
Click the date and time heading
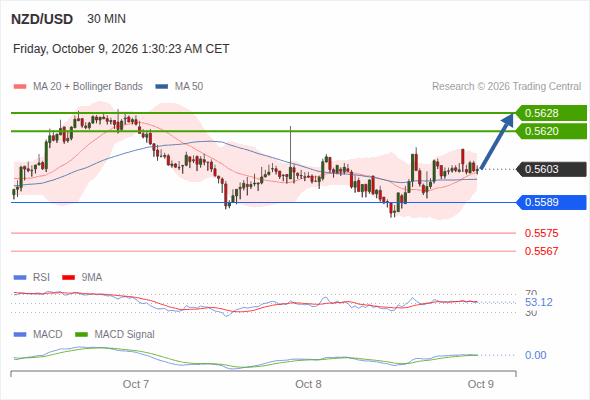(121, 49)
